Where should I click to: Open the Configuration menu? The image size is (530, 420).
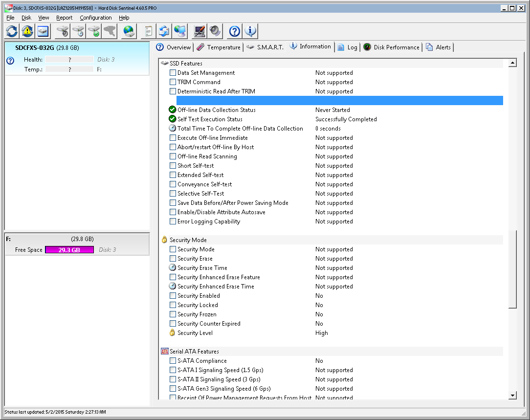(95, 18)
